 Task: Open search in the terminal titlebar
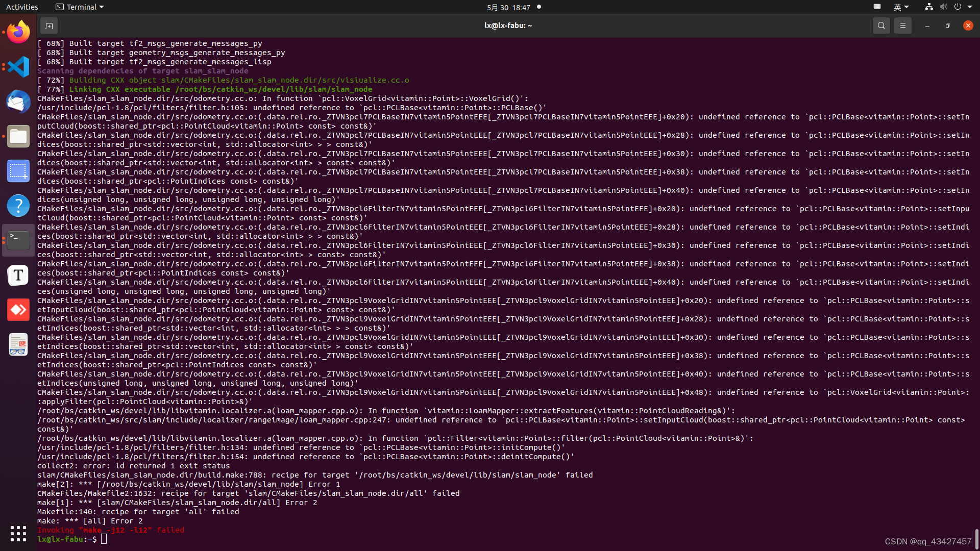pos(881,25)
